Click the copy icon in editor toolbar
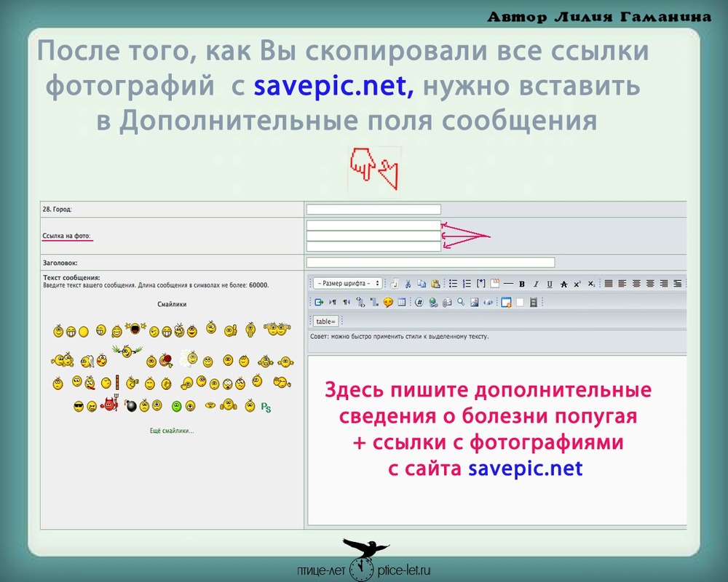This screenshot has width=728, height=582. 422,284
